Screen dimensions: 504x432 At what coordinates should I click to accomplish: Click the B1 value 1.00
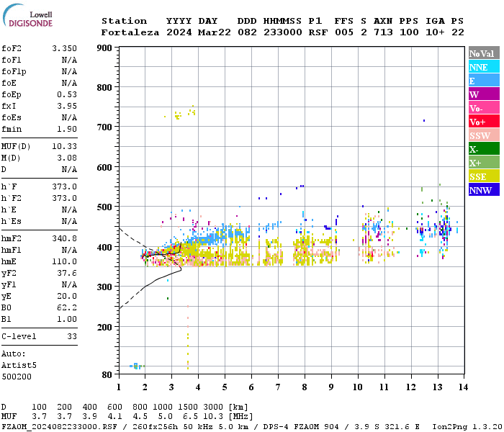pos(67,320)
